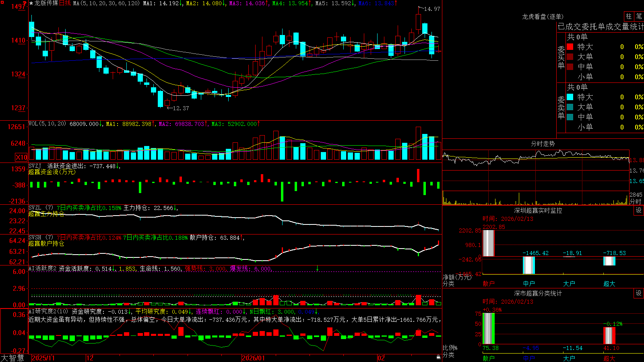Click the 7日内买卖净占比0.158% label
Viewport: 644px width, 362px height.
[89, 208]
